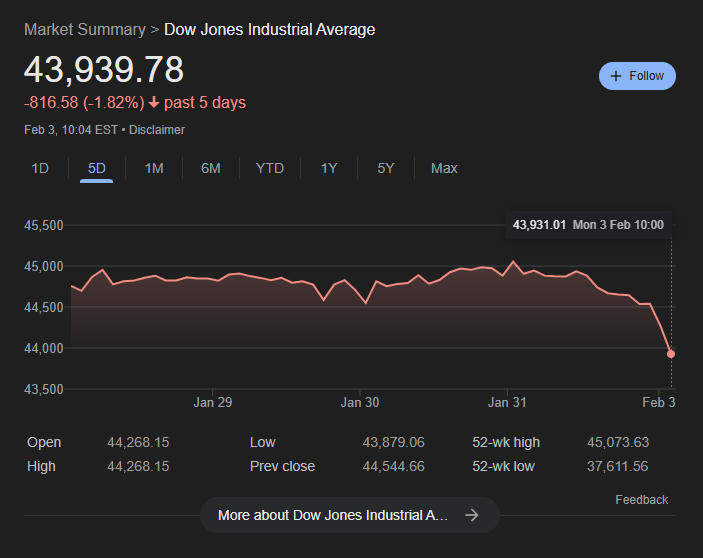Click the 52-wk high label
This screenshot has height=558, width=703.
[x=506, y=442]
